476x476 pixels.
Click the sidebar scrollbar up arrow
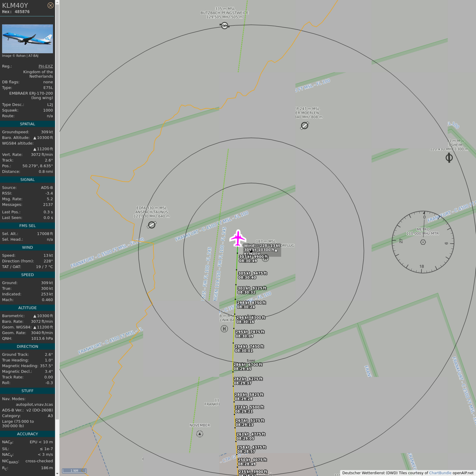coord(57,2)
